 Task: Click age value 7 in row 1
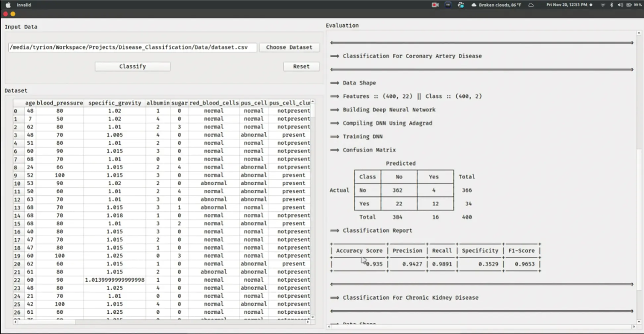click(x=30, y=119)
